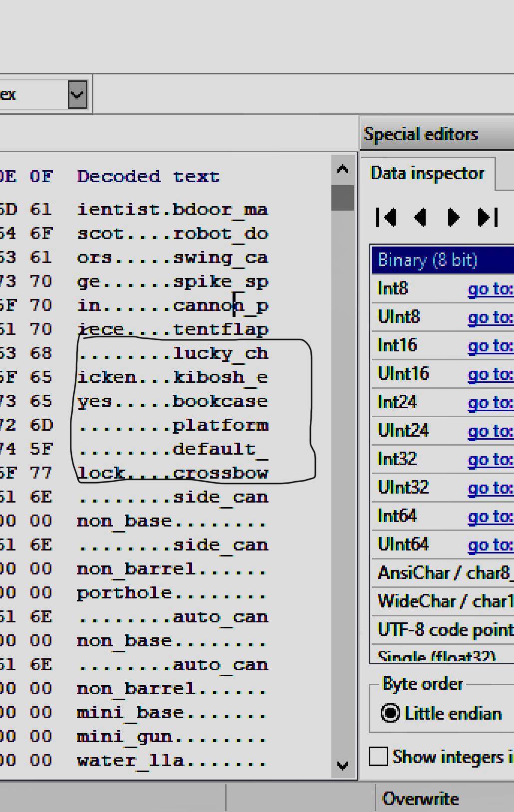The width and height of the screenshot is (514, 812).
Task: Click Overwrite mode in status bar
Action: tap(420, 799)
